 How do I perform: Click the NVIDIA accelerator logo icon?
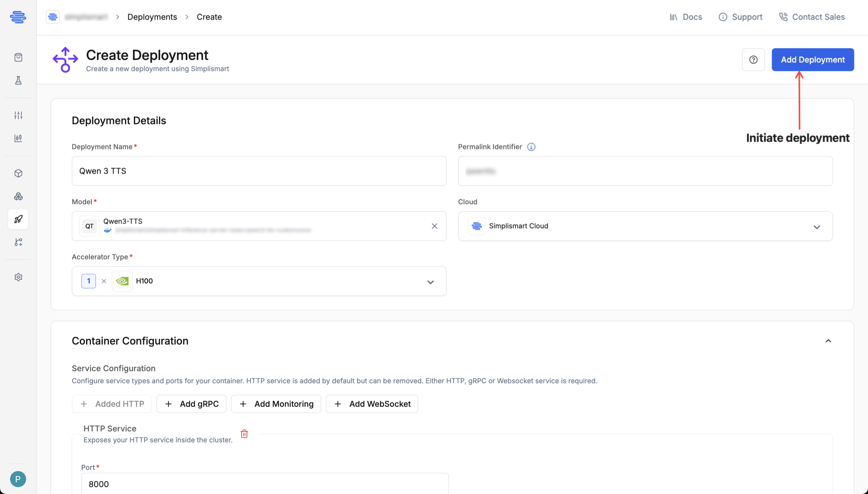(x=122, y=281)
